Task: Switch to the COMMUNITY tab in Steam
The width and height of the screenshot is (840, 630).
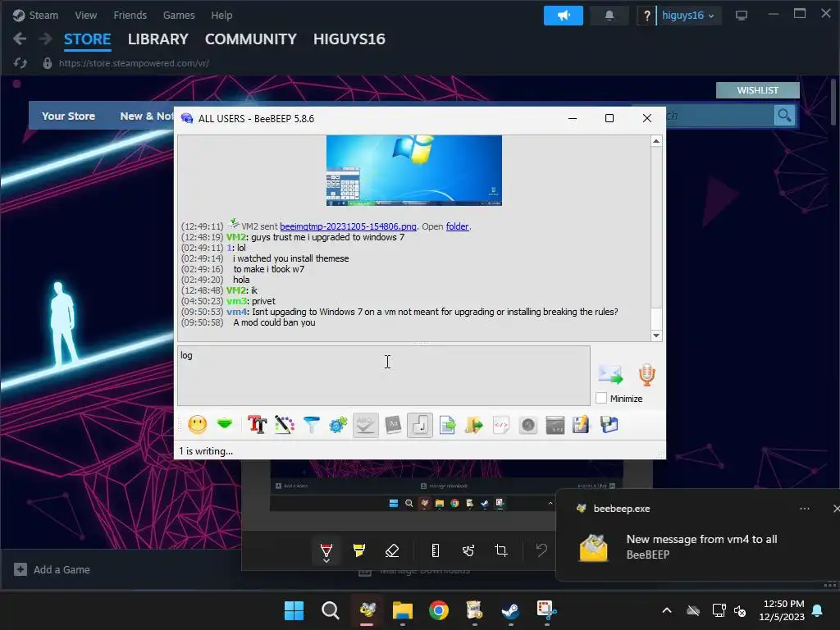Action: 251,39
